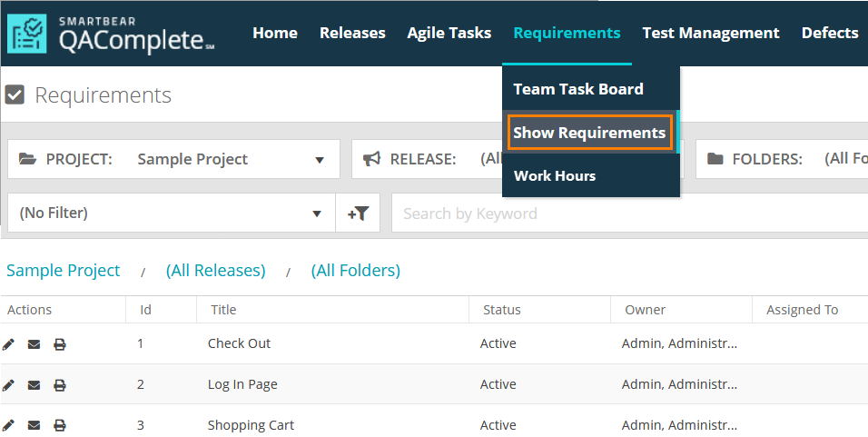Toggle the Requirements header checkbox icon
This screenshot has width=868, height=437.
pos(15,94)
